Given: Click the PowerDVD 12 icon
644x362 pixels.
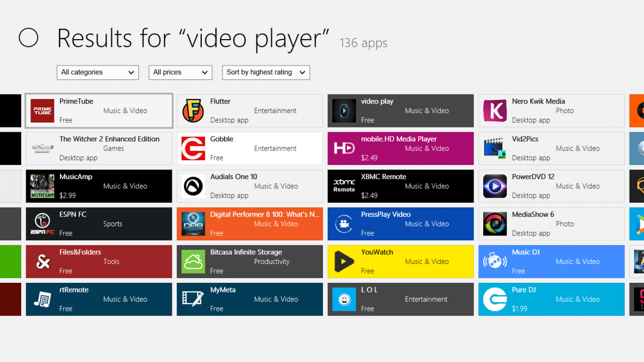Looking at the screenshot, I should (495, 186).
